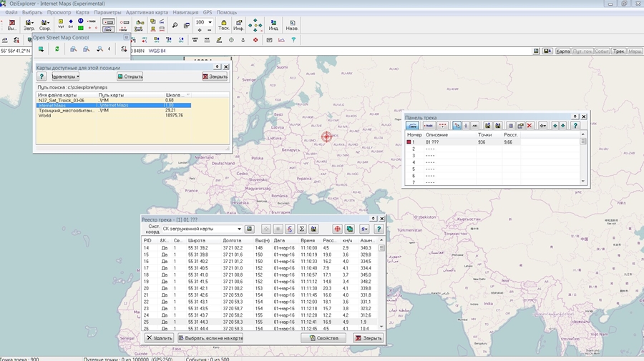Toggle the Событ. button in the top-right bar
The image size is (644, 361).
[x=602, y=51]
